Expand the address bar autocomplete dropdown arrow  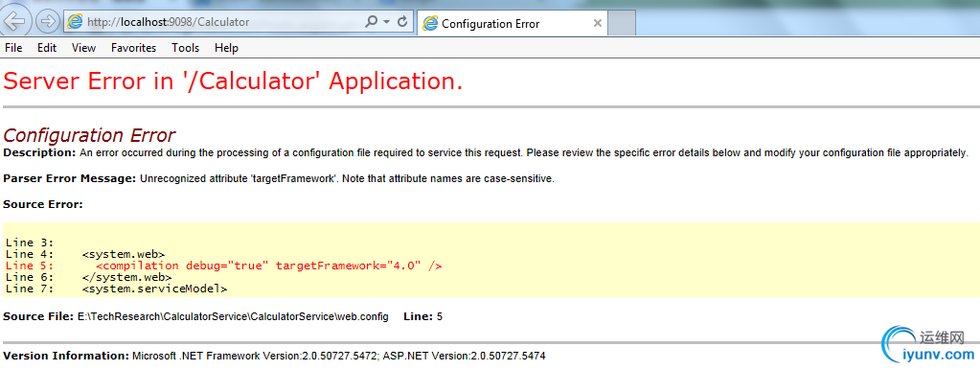tap(387, 22)
